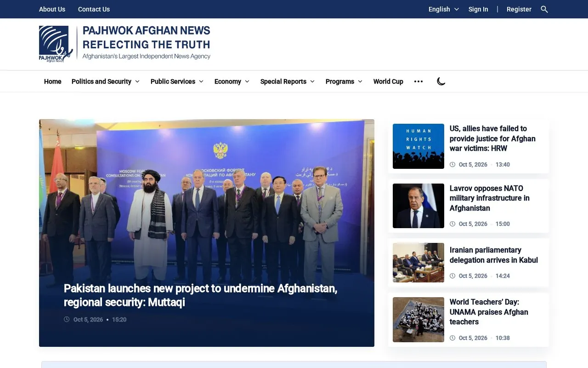The height and width of the screenshot is (368, 588).
Task: Open the About Us link
Action: point(52,9)
